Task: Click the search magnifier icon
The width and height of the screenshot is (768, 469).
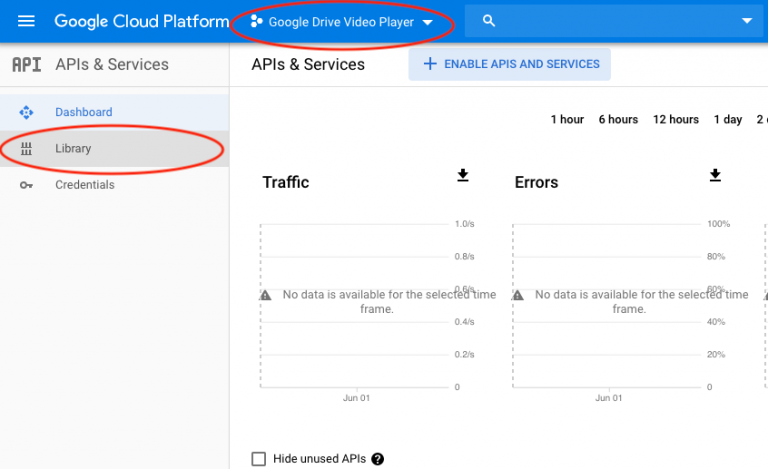Action: click(488, 21)
